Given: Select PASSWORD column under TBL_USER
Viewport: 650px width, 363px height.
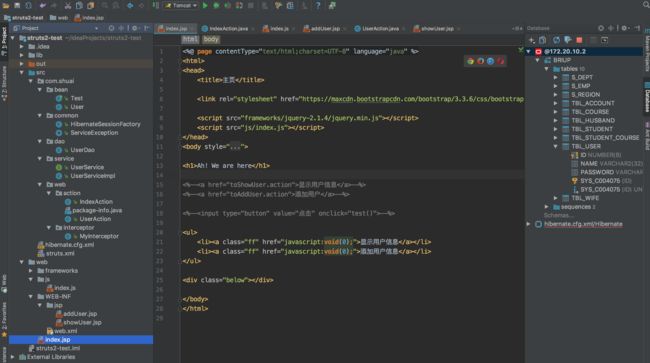Looking at the screenshot, I should (x=597, y=172).
